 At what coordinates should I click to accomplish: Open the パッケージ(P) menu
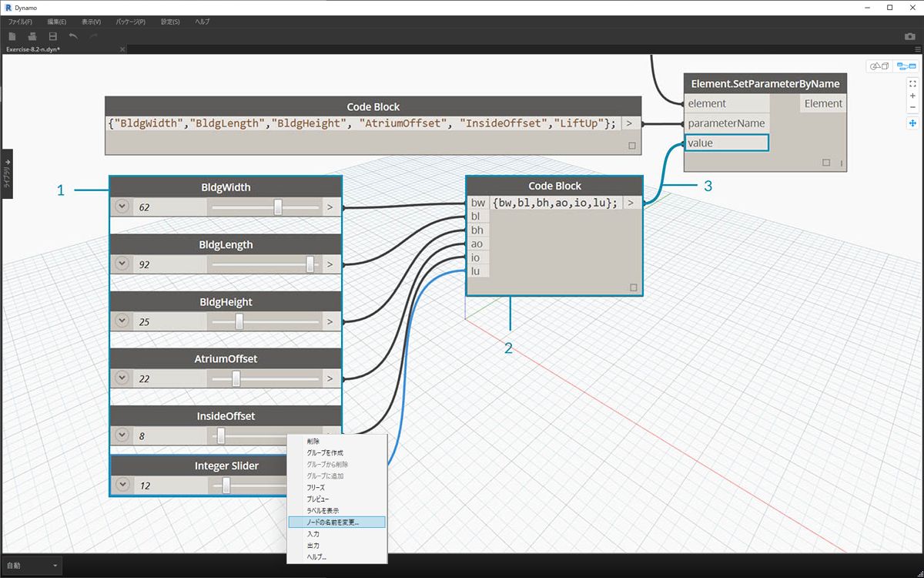coord(131,22)
